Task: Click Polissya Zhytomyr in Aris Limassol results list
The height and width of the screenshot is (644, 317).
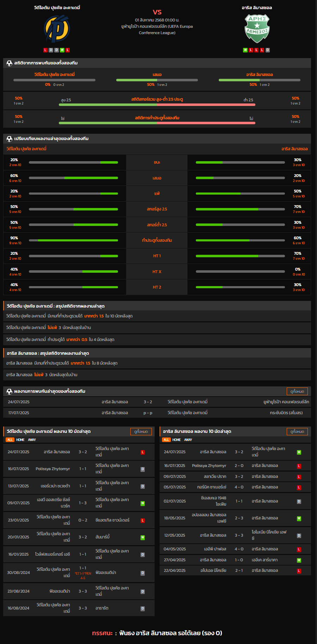Action: (209, 466)
